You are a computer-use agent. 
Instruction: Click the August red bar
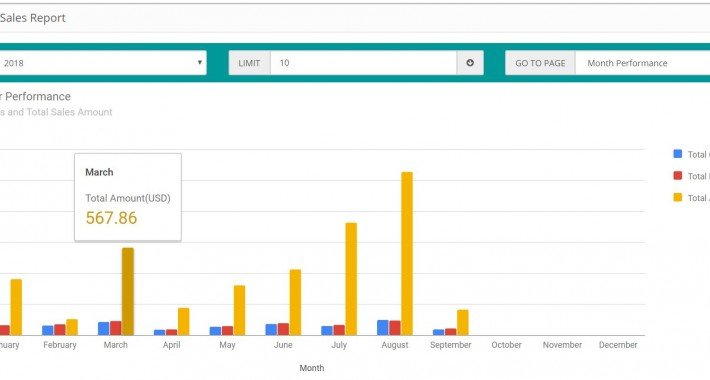(395, 328)
